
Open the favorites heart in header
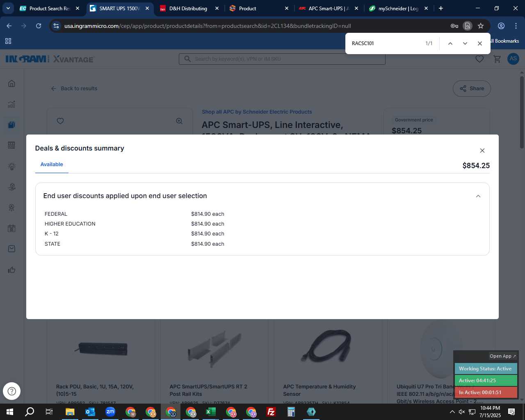click(x=479, y=59)
